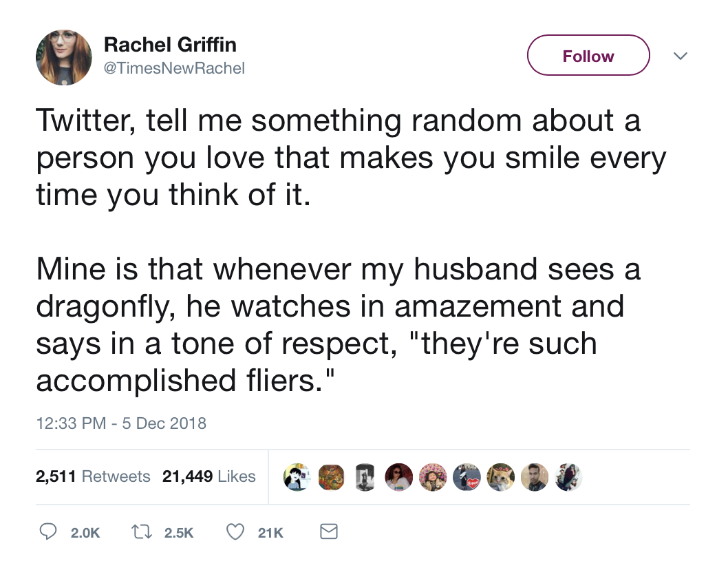Screen dimensions: 728x570
Task: Click Rachel Griffin's profile picture
Action: (x=63, y=57)
